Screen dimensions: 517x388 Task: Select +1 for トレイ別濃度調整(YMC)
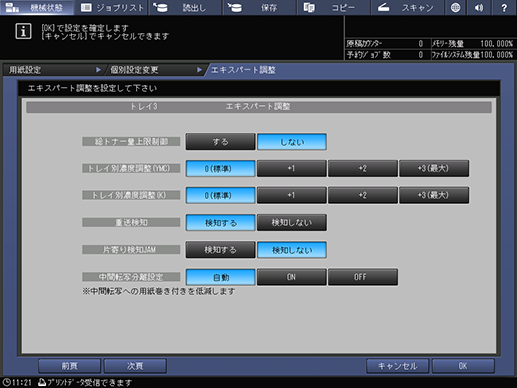292,168
